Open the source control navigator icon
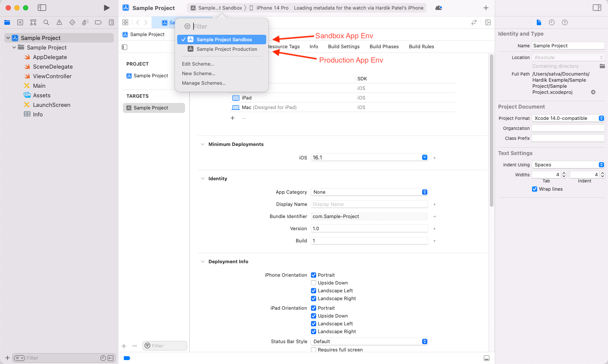This screenshot has height=364, width=608. coord(20,23)
